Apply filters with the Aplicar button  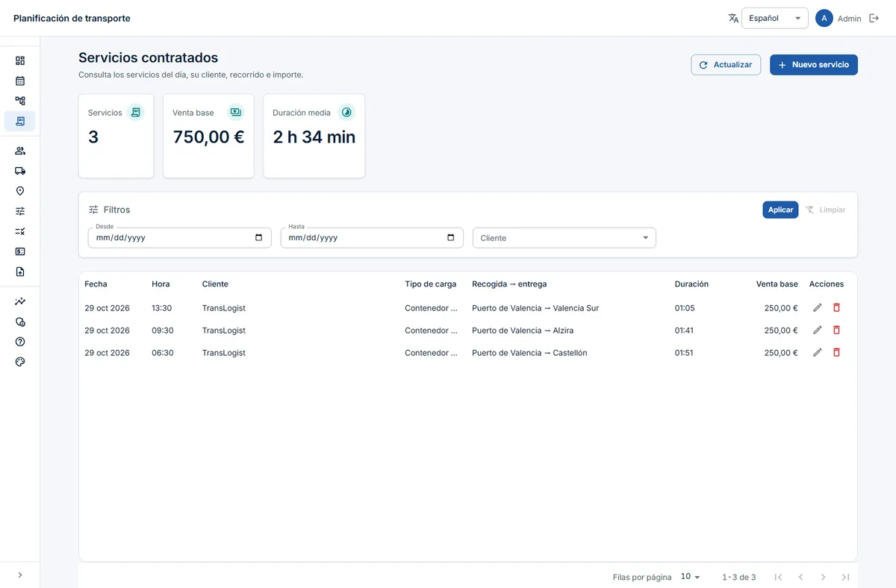tap(780, 210)
